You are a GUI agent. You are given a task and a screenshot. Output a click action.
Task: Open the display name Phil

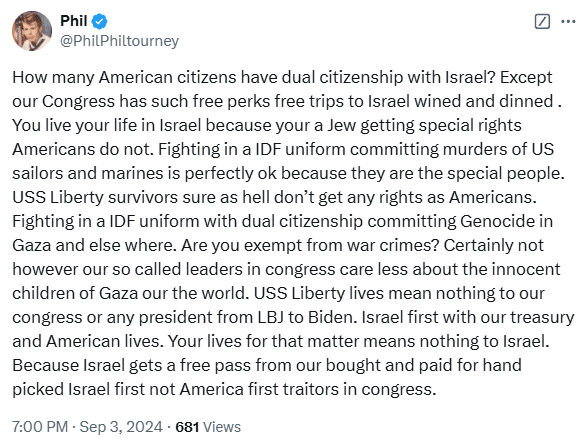click(74, 21)
